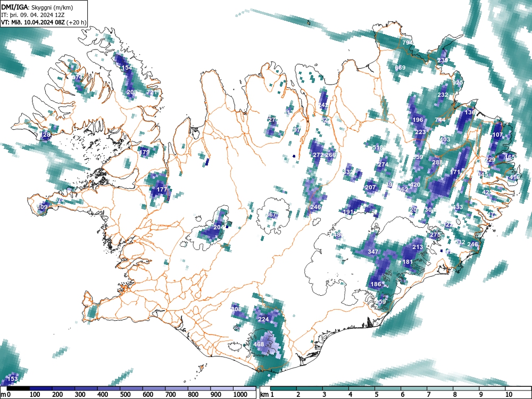Click the legend label '1000' on the m scale
This screenshot has width=532, height=399.
240,394
